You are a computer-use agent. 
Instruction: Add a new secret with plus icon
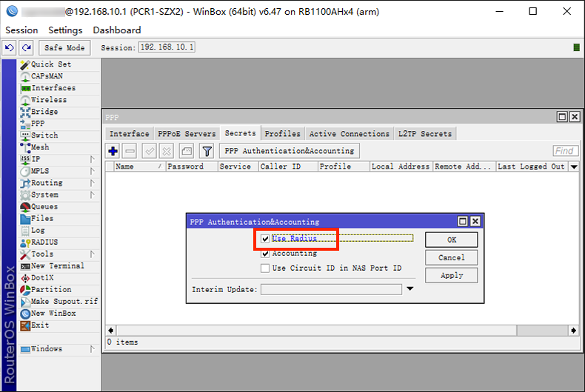113,151
